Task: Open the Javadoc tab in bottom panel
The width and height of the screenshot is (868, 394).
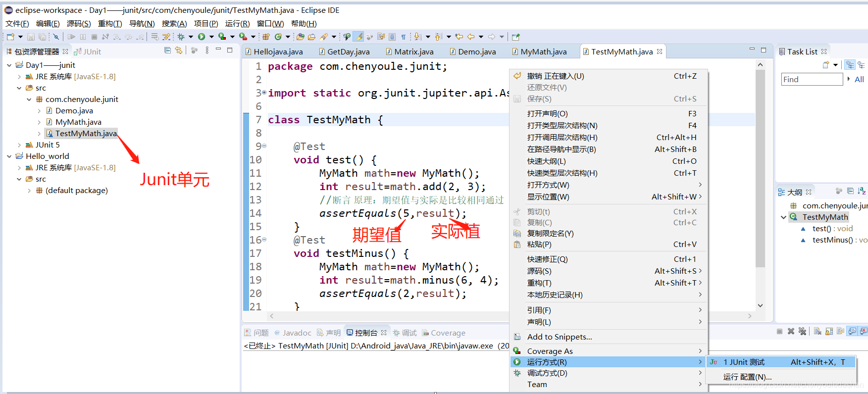Action: (x=293, y=333)
